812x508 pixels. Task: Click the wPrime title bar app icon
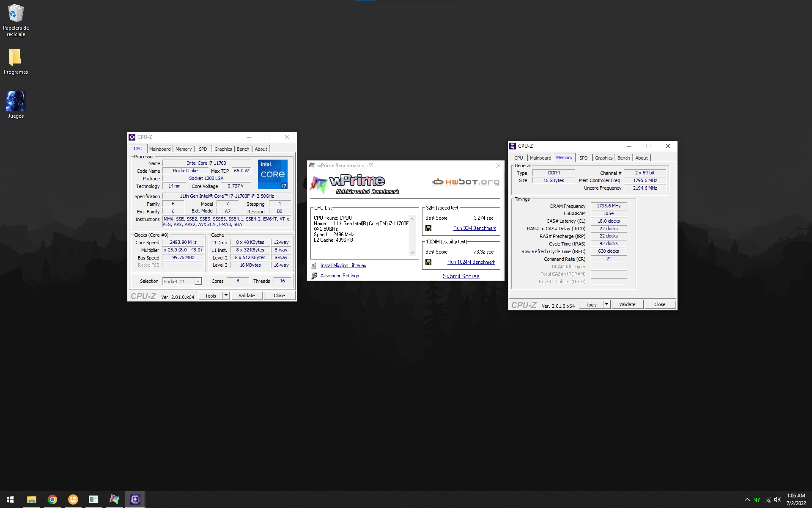coord(312,166)
